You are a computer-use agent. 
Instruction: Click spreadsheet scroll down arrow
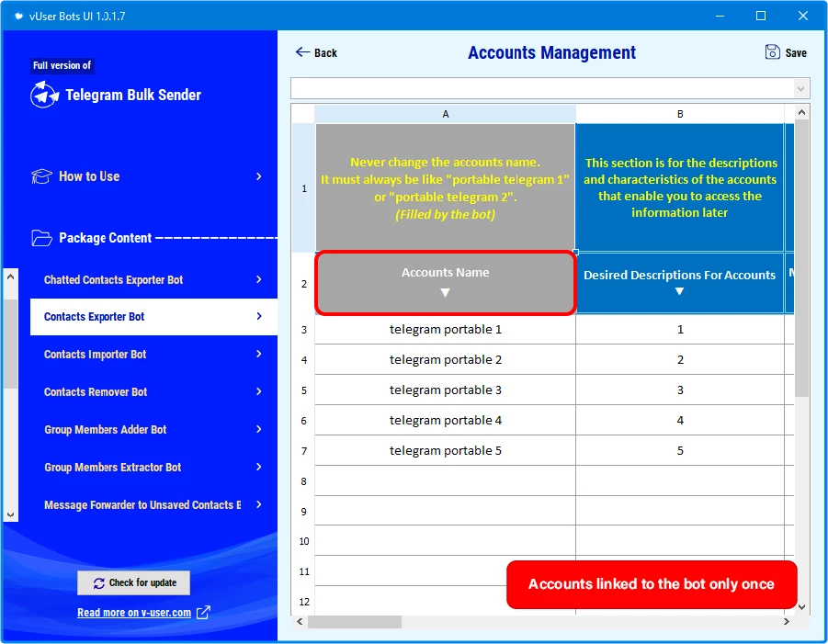801,607
